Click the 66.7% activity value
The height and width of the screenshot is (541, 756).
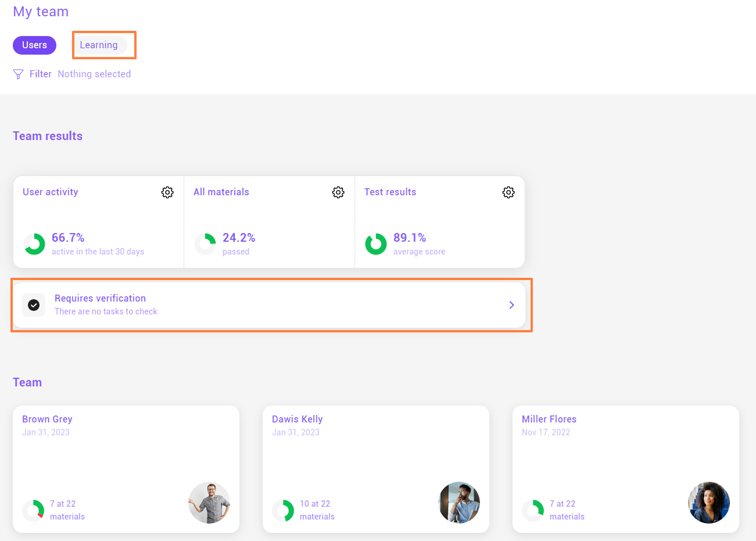pyautogui.click(x=68, y=238)
